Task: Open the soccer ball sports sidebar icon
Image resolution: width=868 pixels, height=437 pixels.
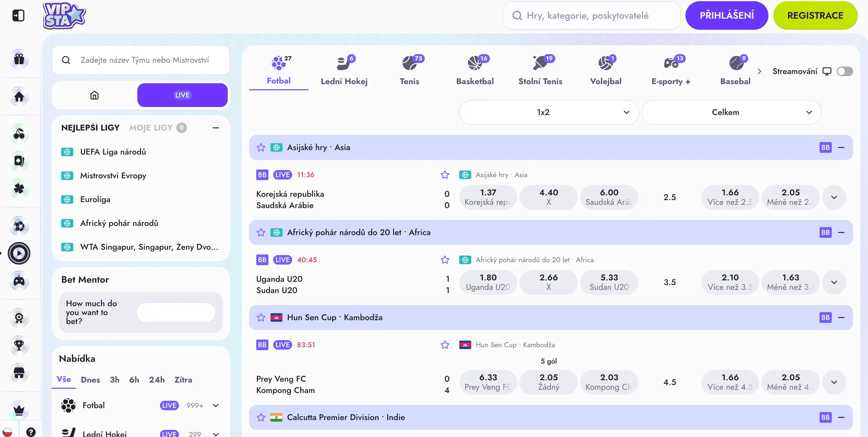Action: click(x=19, y=226)
